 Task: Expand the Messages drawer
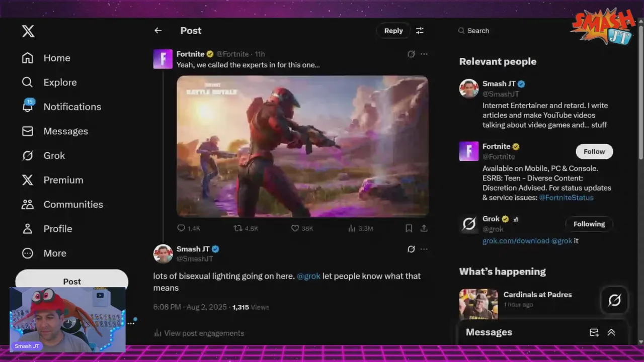pyautogui.click(x=611, y=332)
